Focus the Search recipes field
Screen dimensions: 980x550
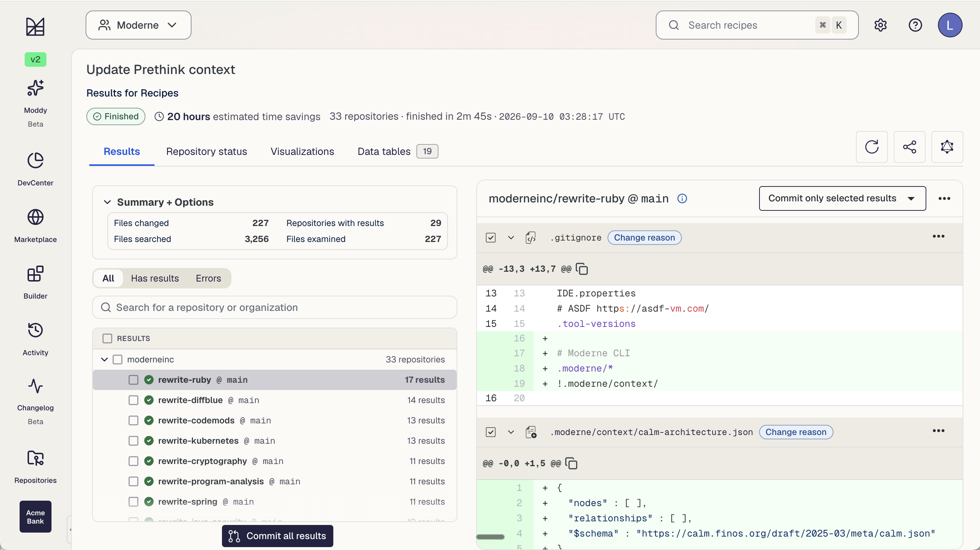[757, 25]
